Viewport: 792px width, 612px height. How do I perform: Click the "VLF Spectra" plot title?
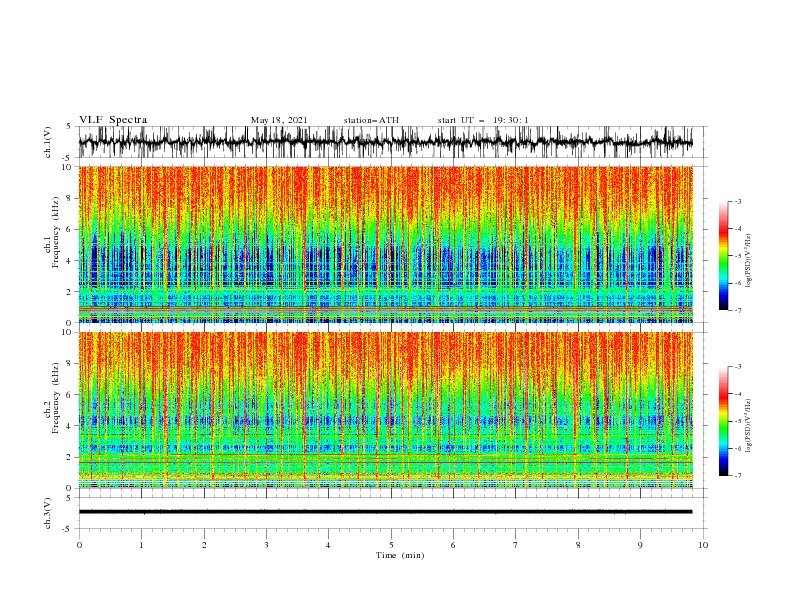tap(113, 120)
